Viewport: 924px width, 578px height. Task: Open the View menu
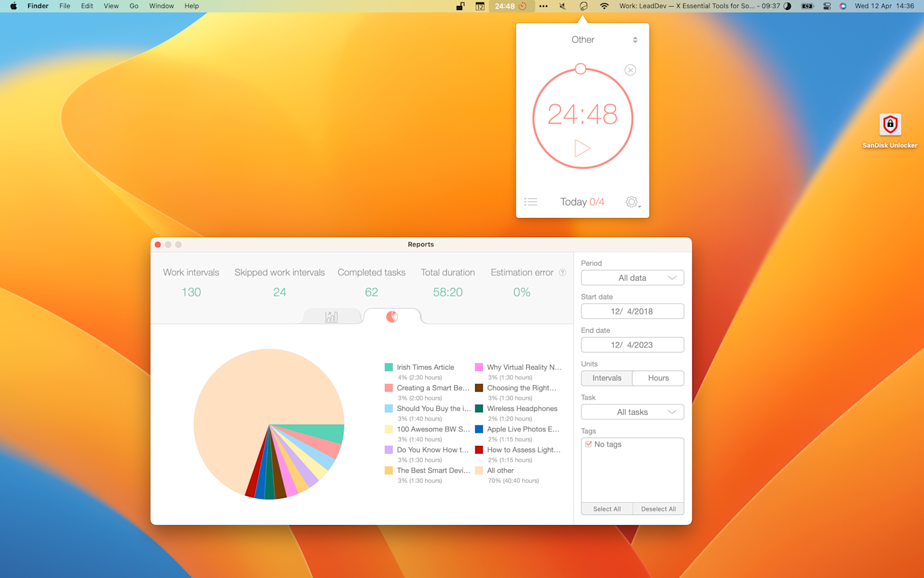[x=112, y=6]
